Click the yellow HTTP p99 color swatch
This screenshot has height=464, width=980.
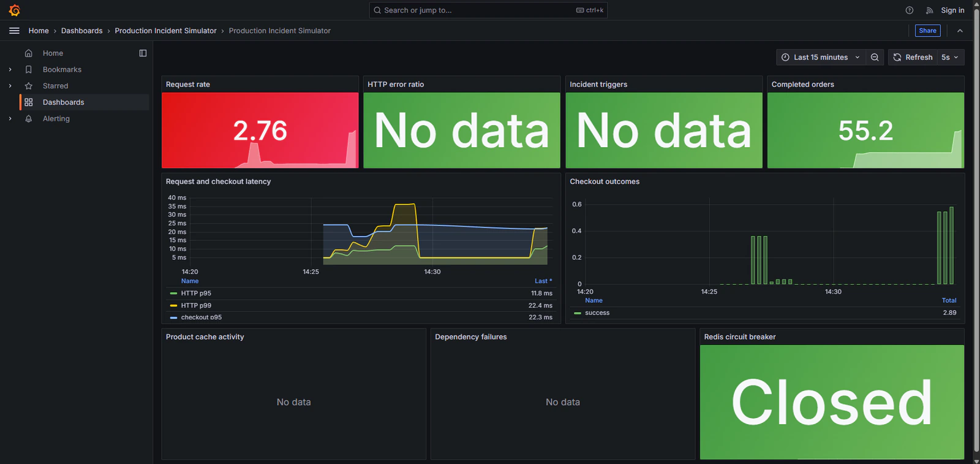[173, 305]
